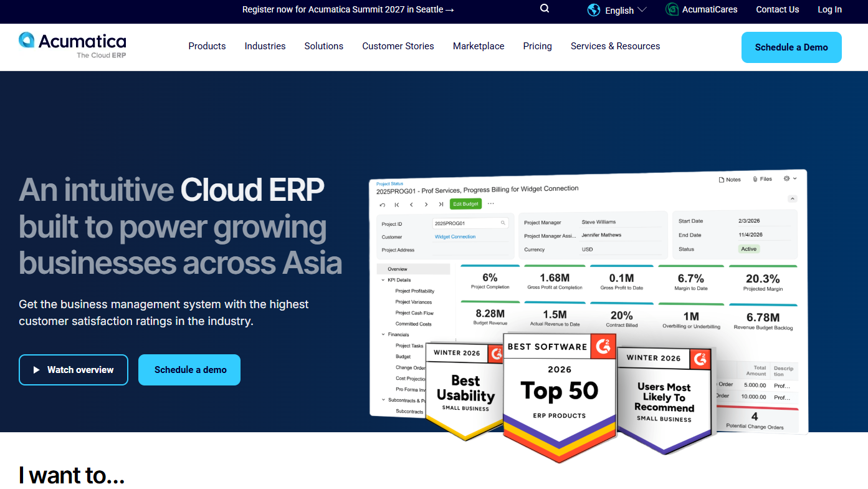Click the AcumatiCares logo icon
Viewport: 868px width, 489px height.
point(672,9)
